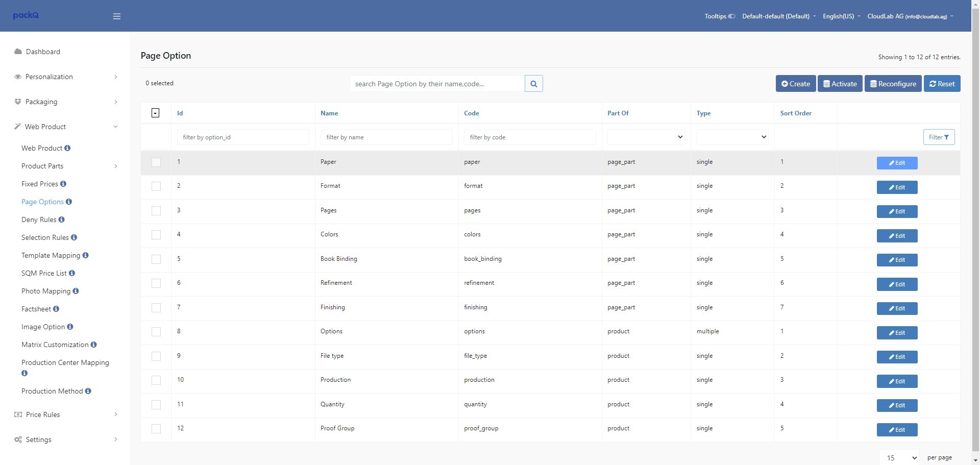Click info icon next to SQM Price List
Viewport: 980px width, 465px height.
(72, 273)
